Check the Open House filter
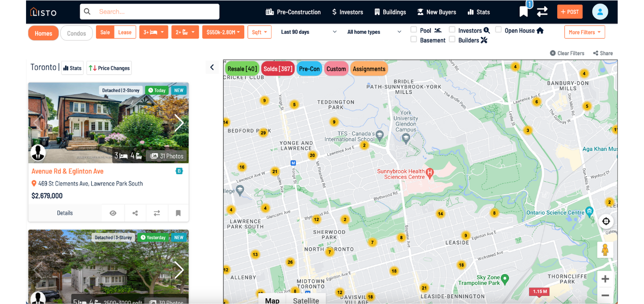Image resolution: width=644 pixels, height=304 pixels. pos(498,30)
